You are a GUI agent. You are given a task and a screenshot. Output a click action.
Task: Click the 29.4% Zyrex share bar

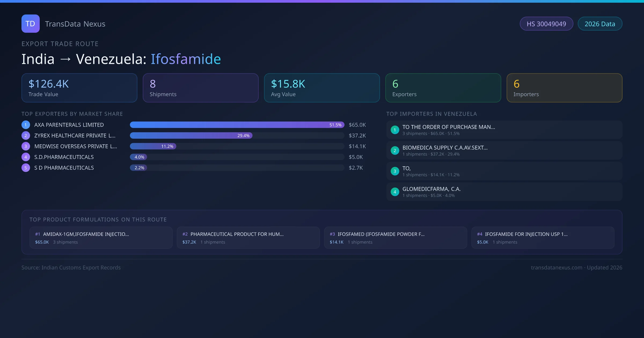[x=191, y=135]
